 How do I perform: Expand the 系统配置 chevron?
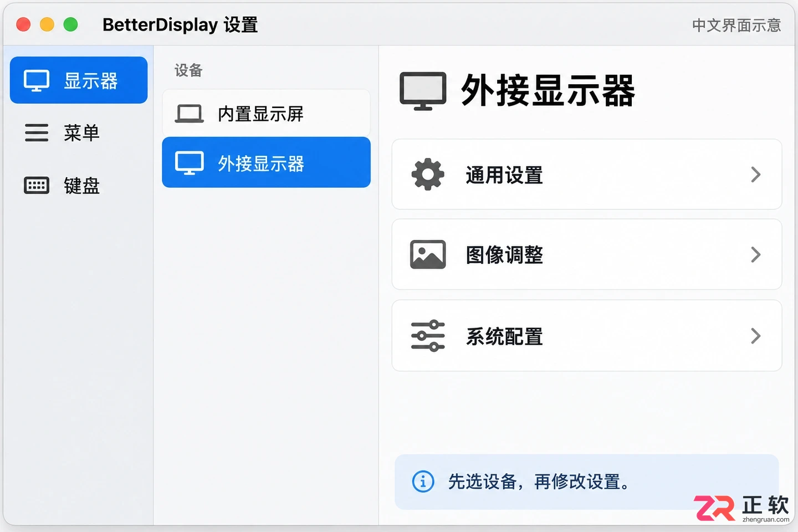coord(756,336)
